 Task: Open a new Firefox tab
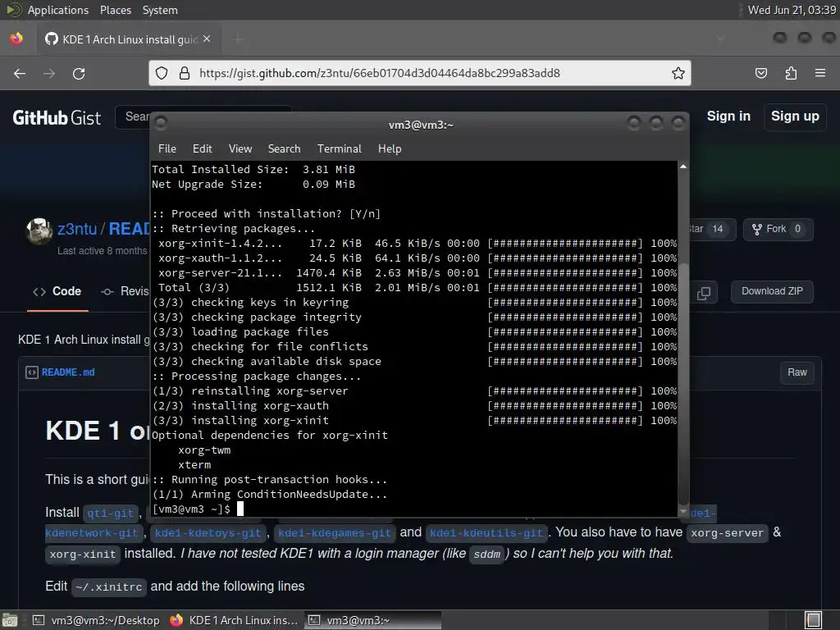[239, 39]
